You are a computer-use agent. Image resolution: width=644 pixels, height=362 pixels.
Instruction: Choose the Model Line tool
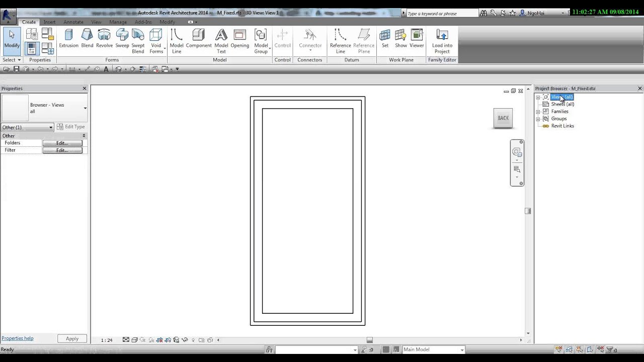(177, 41)
